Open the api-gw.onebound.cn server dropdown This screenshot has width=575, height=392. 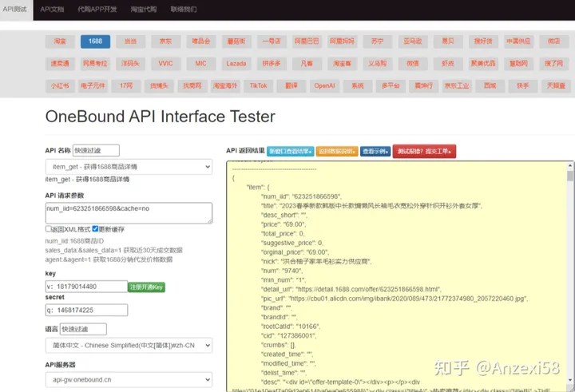tap(129, 380)
